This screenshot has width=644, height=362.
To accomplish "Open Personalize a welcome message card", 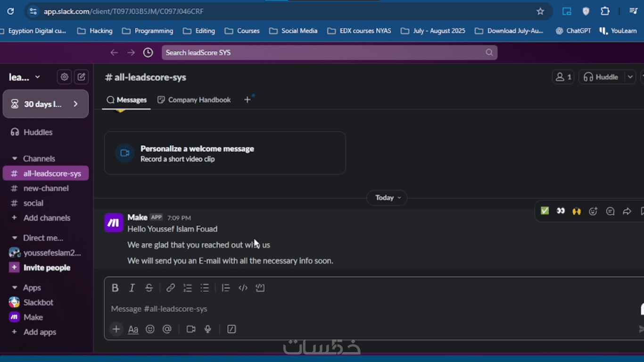I will click(x=225, y=153).
